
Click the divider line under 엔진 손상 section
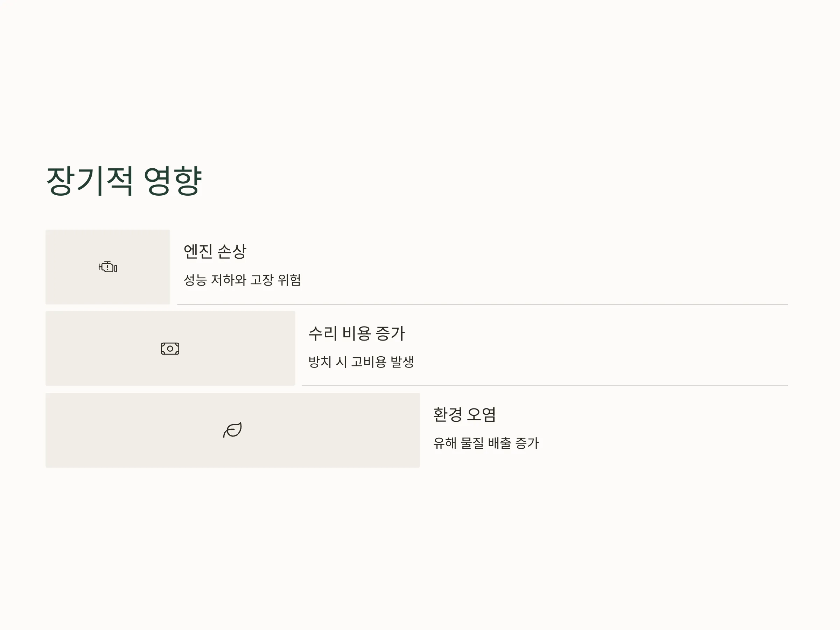pyautogui.click(x=483, y=304)
